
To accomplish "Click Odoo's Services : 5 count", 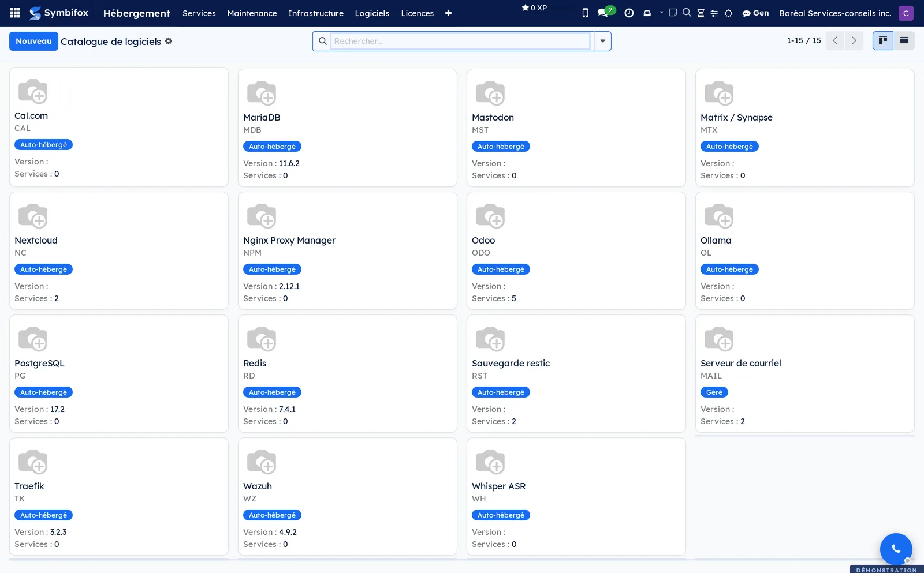I will click(494, 298).
